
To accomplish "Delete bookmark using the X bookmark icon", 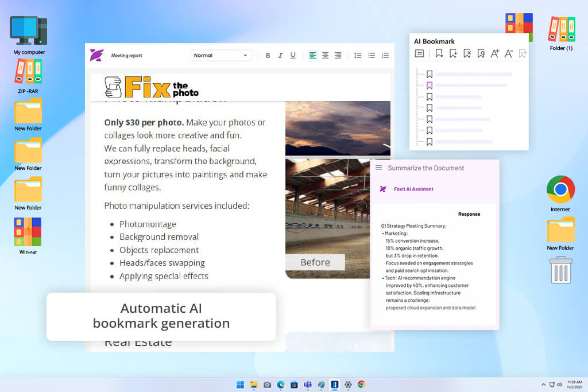I will point(467,53).
